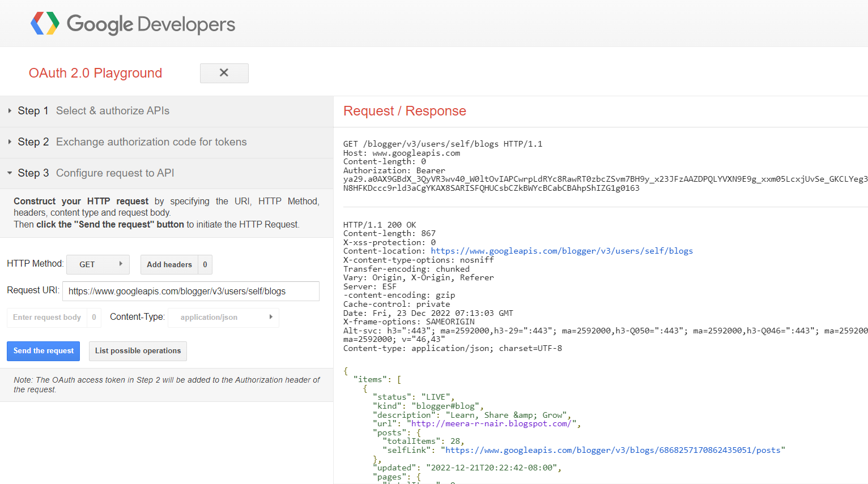Click the "kind": "blogger#blog" JSON line
Image resolution: width=868 pixels, height=484 pixels.
pyautogui.click(x=428, y=406)
